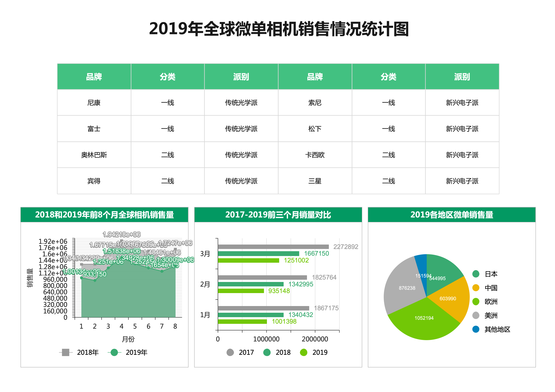Click the panel header 2018和2019年前8个月全球相机销售量
This screenshot has height=392, width=555.
[x=104, y=215]
